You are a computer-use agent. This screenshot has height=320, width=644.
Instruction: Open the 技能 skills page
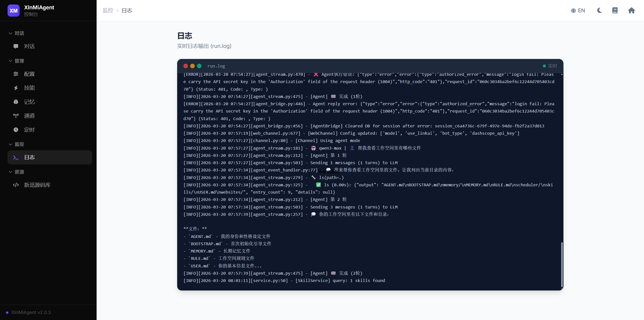29,88
